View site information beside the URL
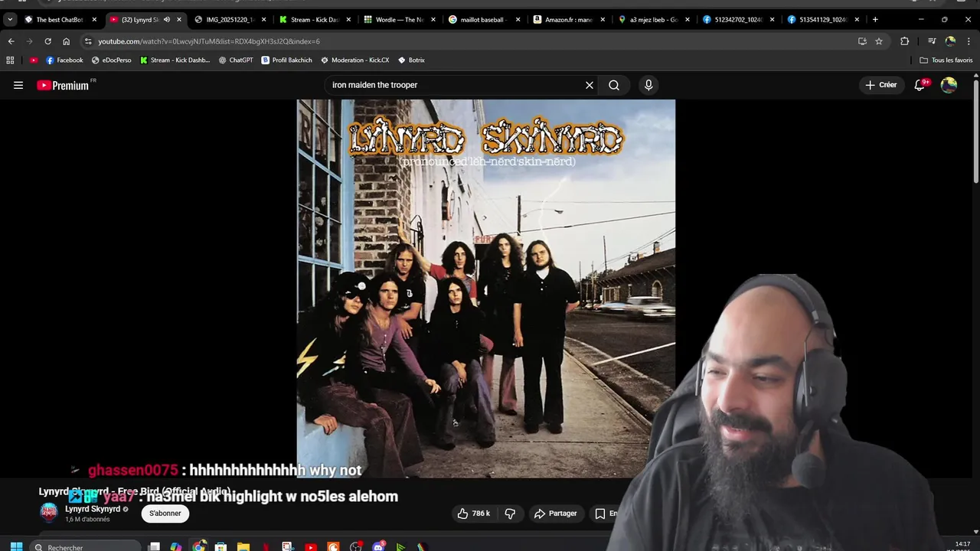 pyautogui.click(x=88, y=41)
